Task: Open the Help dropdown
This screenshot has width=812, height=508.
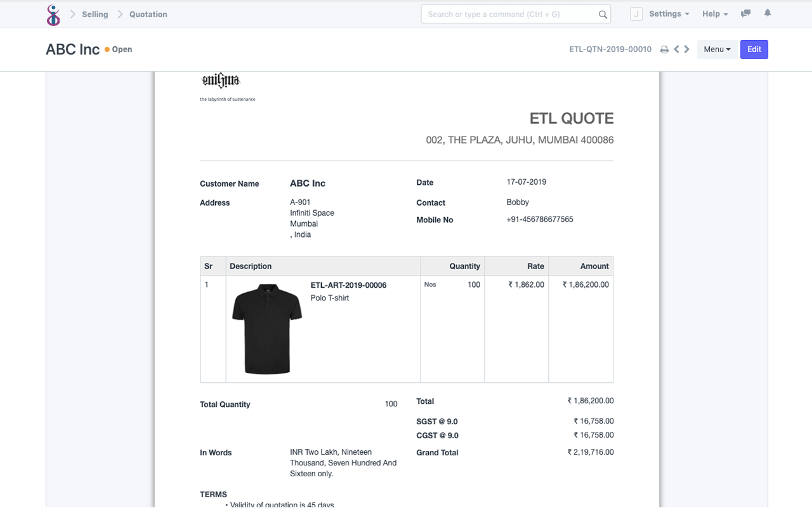Action: pyautogui.click(x=714, y=13)
